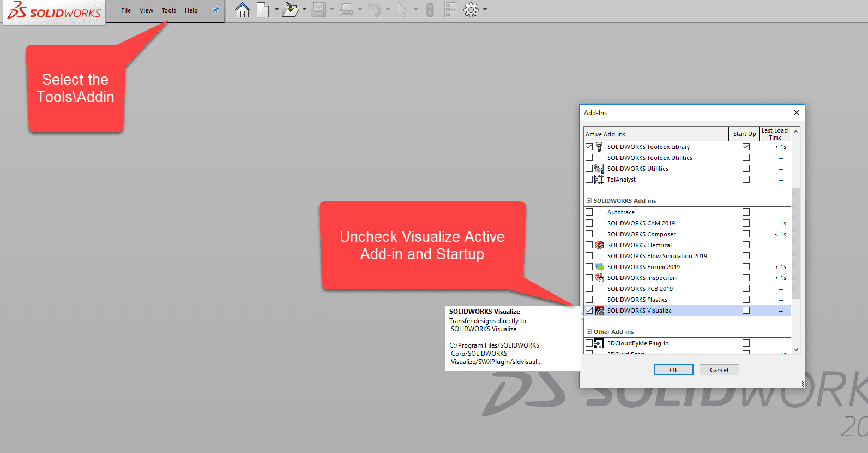Enable the SOLIDWORKS Composer add-in checkbox
Viewport: 868px width, 453px height.
tap(589, 234)
